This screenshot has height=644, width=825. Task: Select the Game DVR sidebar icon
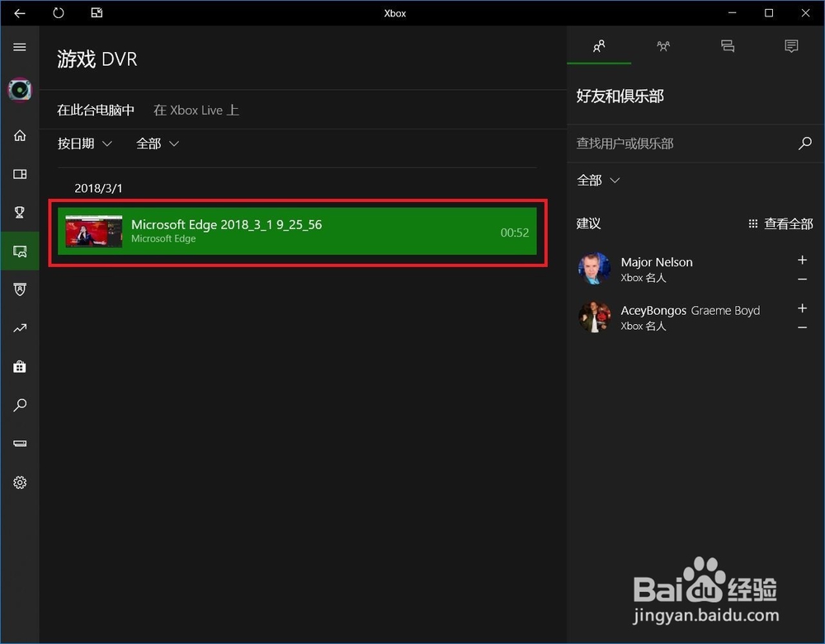click(20, 251)
